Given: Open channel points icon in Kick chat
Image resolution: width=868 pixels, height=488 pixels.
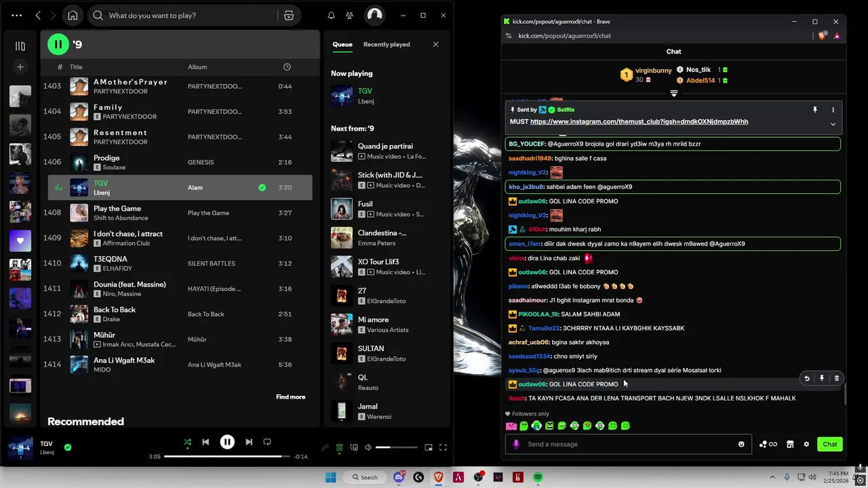Looking at the screenshot, I should [768, 445].
